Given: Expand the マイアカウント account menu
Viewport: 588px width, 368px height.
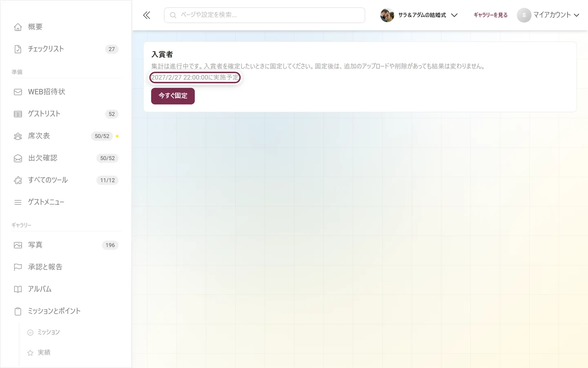Looking at the screenshot, I should pos(548,15).
